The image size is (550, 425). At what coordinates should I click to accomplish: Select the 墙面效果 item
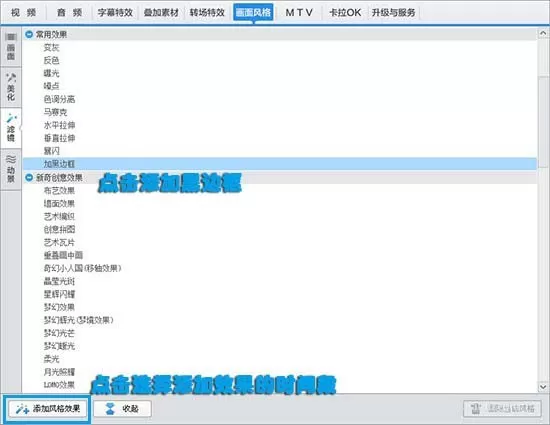click(59, 203)
